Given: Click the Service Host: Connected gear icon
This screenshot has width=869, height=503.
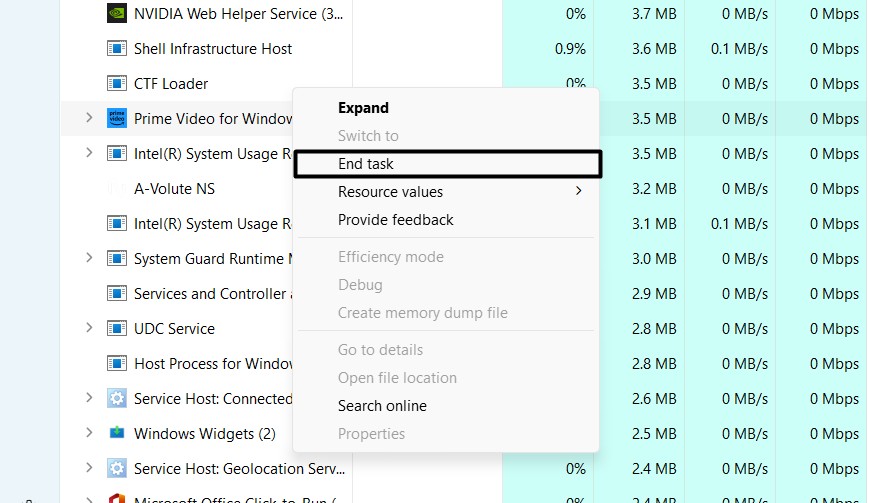Looking at the screenshot, I should pos(117,399).
